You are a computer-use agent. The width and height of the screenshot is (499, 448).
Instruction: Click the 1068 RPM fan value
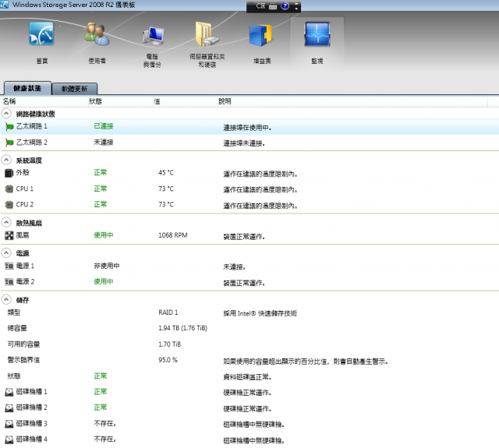173,235
